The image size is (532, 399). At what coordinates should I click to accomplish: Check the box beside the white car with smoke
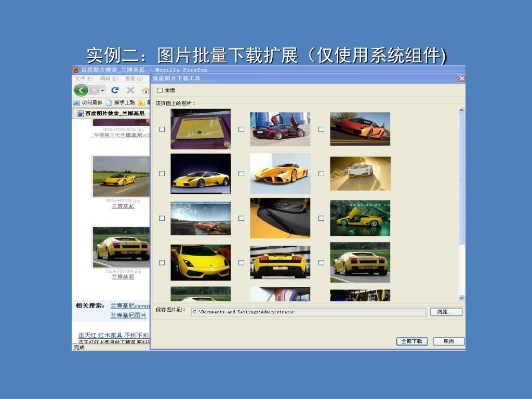(x=321, y=174)
